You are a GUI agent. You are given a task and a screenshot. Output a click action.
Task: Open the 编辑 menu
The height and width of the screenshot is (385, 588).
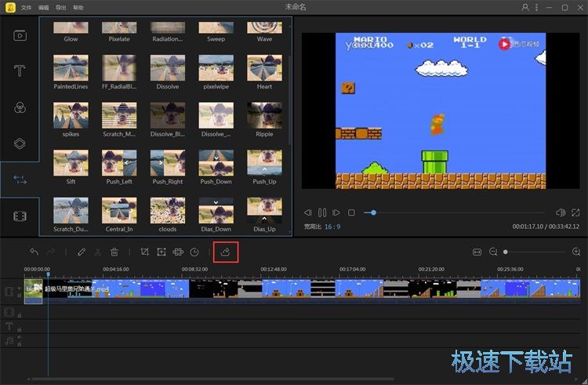43,8
